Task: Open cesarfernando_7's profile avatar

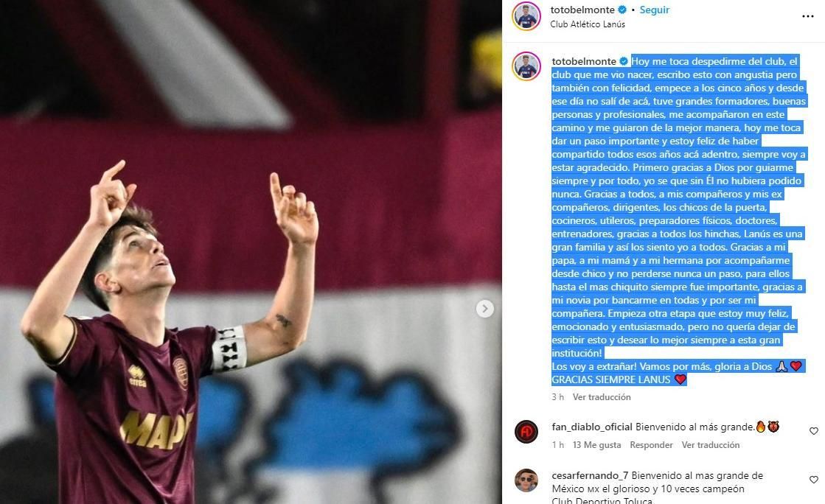Action: pyautogui.click(x=526, y=480)
